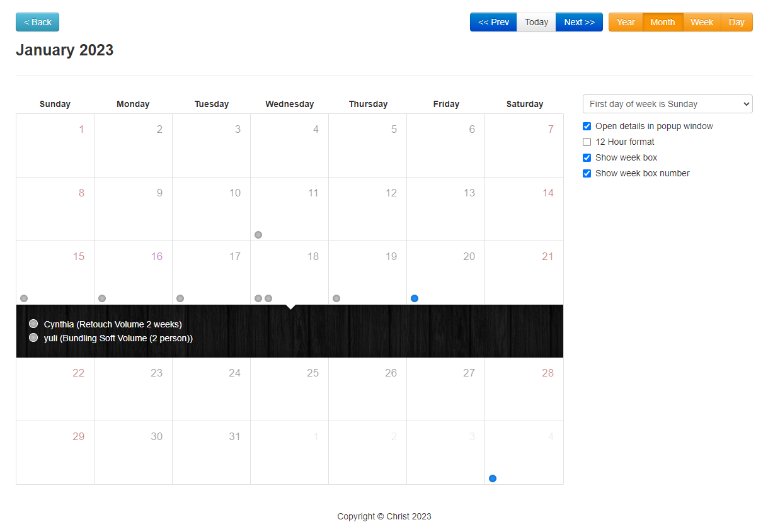
Task: Click date number 9 on Monday
Action: pyautogui.click(x=159, y=193)
